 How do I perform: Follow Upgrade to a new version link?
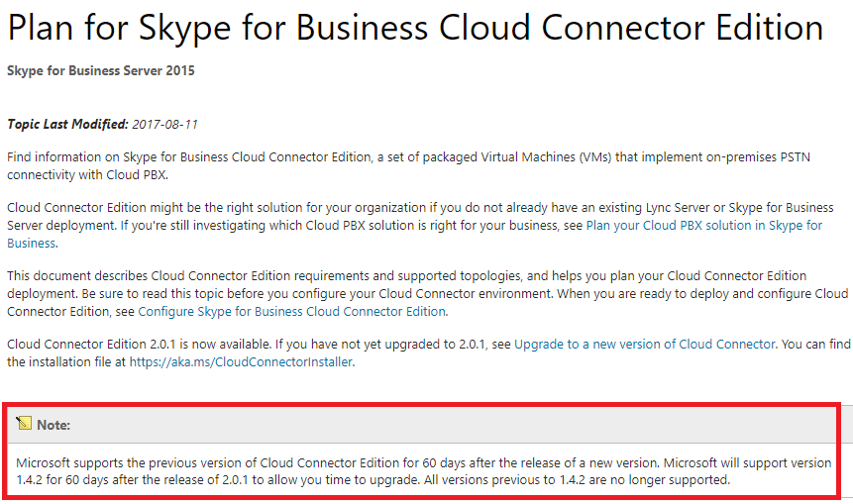coord(644,344)
